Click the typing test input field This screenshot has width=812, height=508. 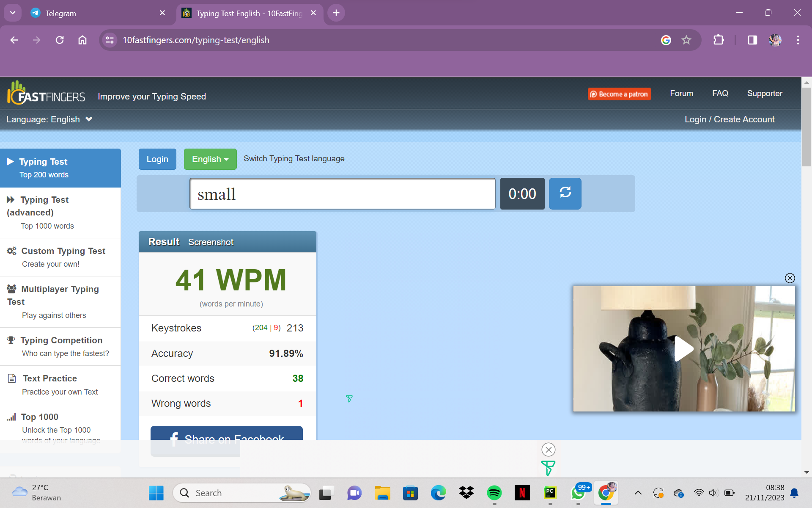click(x=342, y=194)
